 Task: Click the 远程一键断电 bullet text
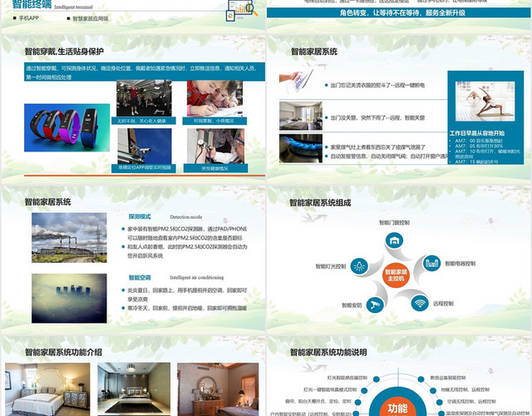pyautogui.click(x=377, y=85)
